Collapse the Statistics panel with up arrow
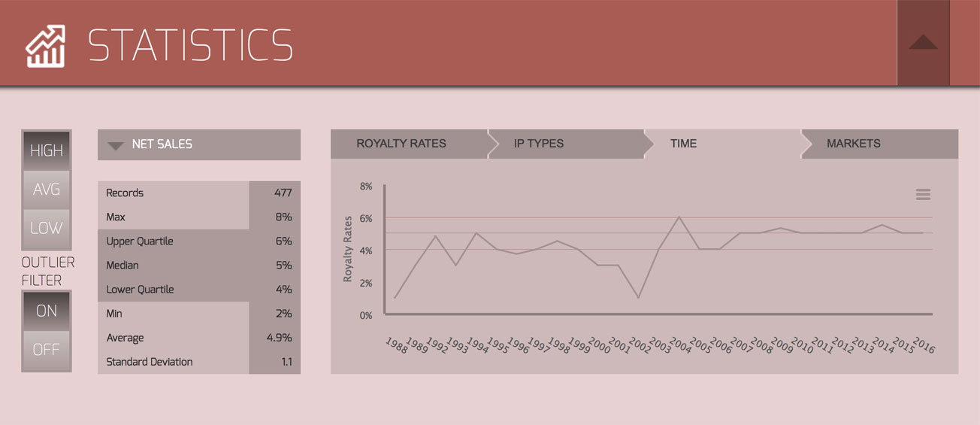 coord(923,43)
